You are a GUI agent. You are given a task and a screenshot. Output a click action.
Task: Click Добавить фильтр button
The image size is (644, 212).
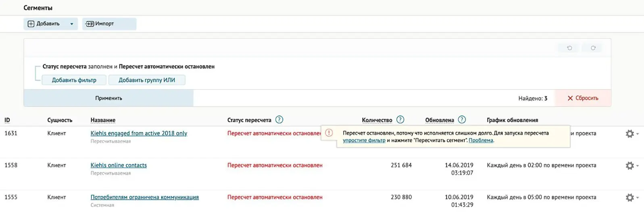coord(74,80)
